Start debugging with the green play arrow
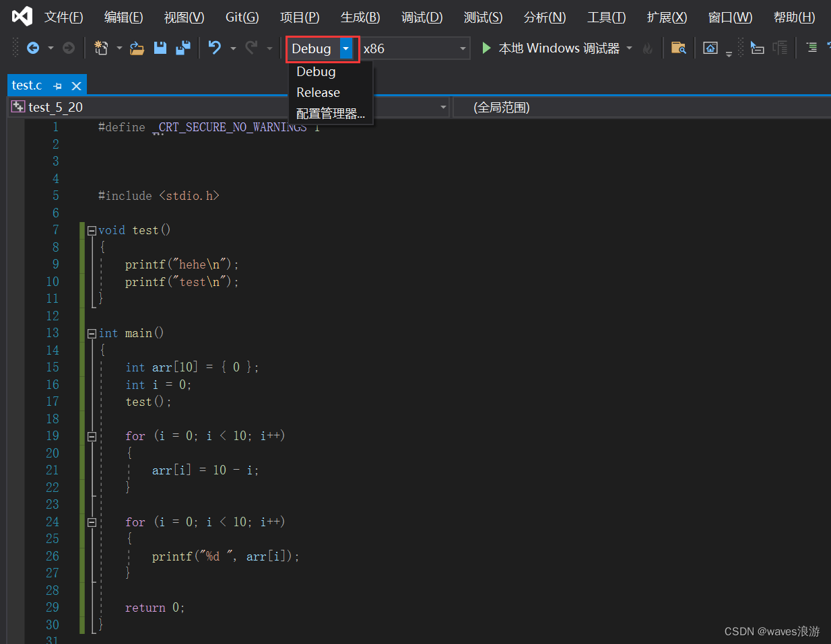 486,48
